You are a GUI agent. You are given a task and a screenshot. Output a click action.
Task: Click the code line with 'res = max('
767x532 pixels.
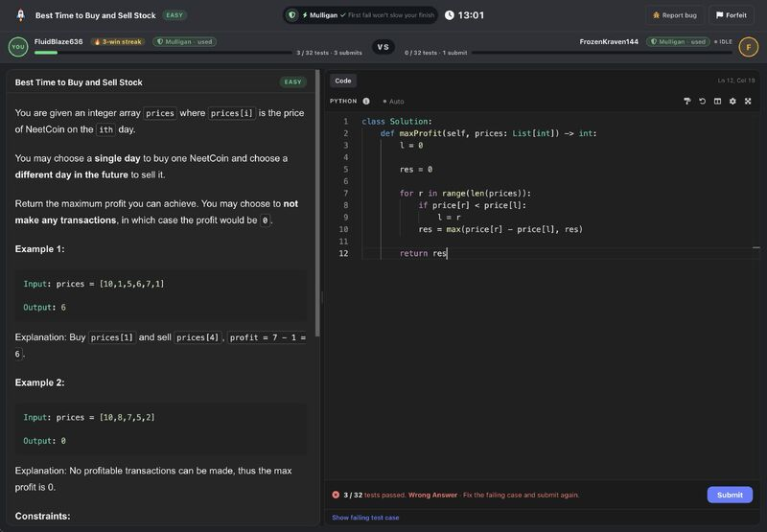(500, 229)
